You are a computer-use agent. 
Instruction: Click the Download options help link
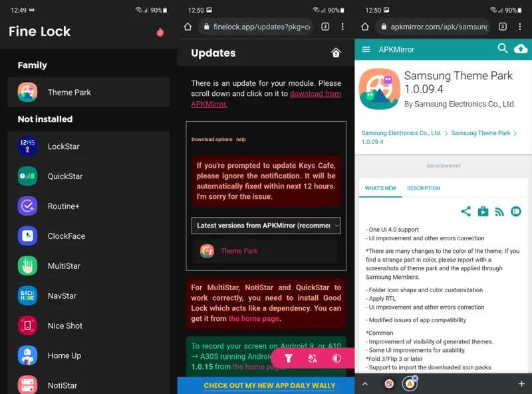pyautogui.click(x=241, y=139)
